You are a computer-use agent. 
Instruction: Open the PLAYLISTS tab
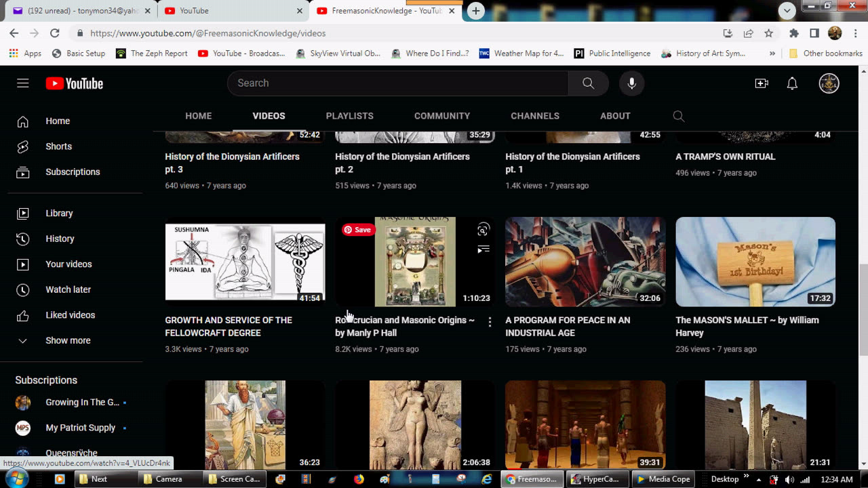pyautogui.click(x=349, y=116)
